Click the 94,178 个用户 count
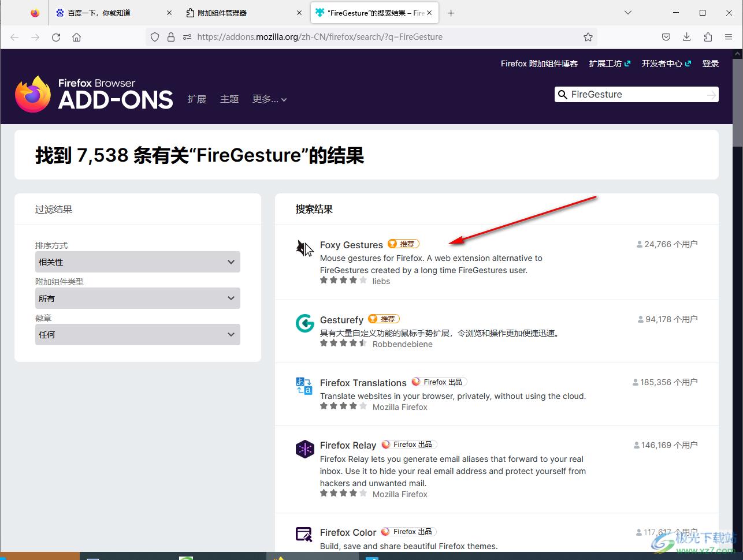 click(x=668, y=319)
